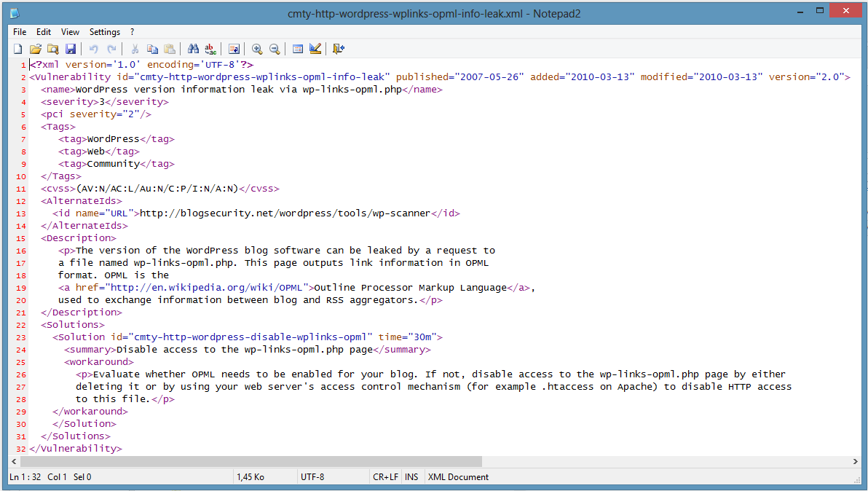Click the closing </Vulnerability> tag
Image resolution: width=868 pixels, height=491 pixels.
(76, 448)
